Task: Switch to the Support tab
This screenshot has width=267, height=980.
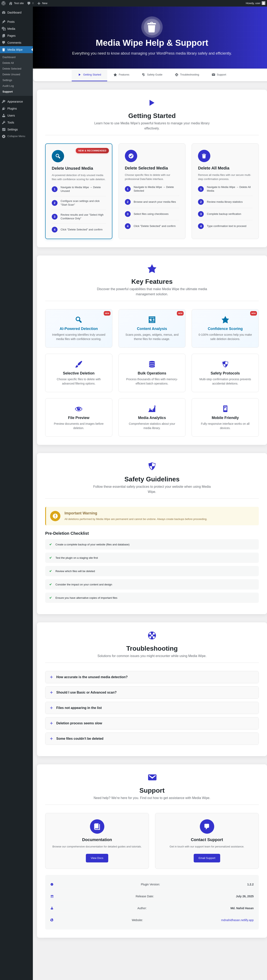Action: tap(219, 74)
